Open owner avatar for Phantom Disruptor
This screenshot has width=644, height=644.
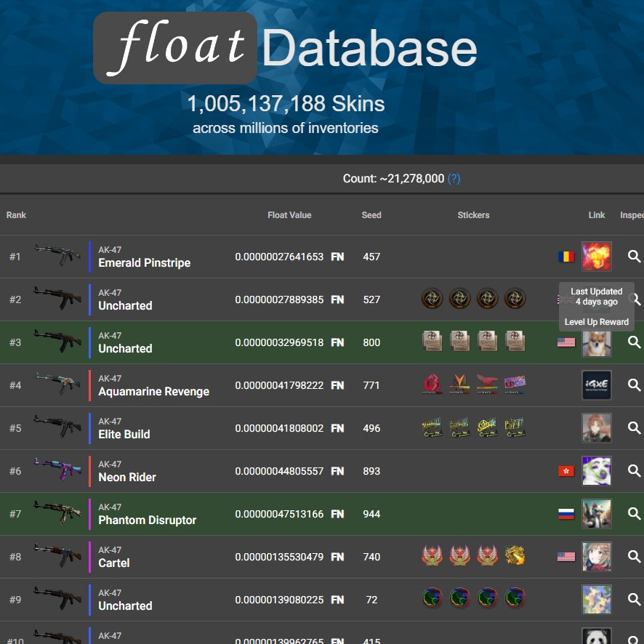click(x=596, y=514)
